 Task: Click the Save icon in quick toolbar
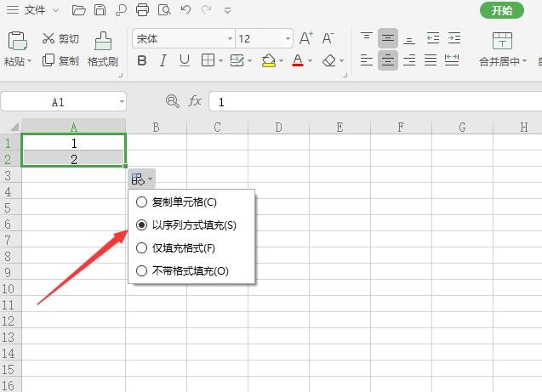[100, 10]
